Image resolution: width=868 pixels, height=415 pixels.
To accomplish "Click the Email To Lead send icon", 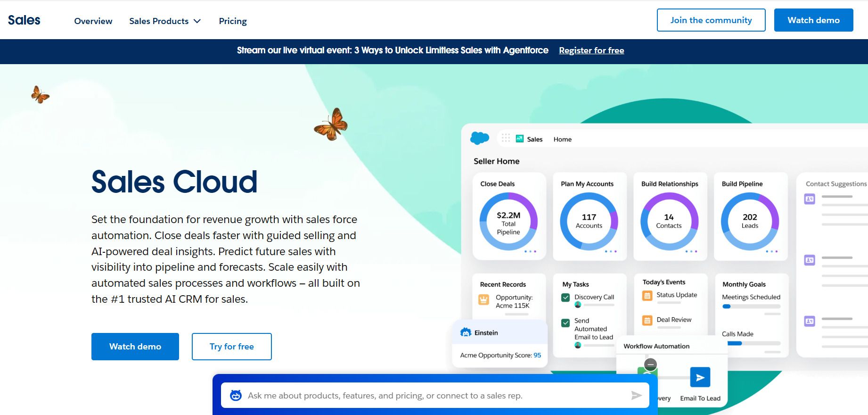I will click(x=700, y=377).
